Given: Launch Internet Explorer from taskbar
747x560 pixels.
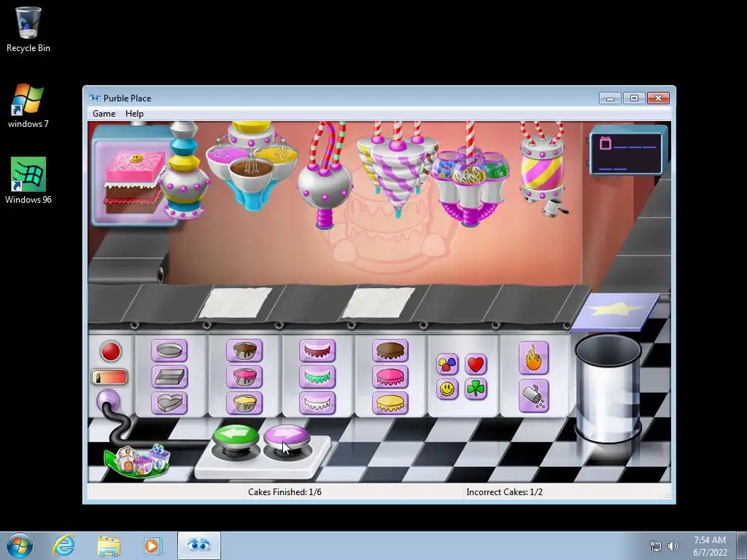Looking at the screenshot, I should [64, 545].
